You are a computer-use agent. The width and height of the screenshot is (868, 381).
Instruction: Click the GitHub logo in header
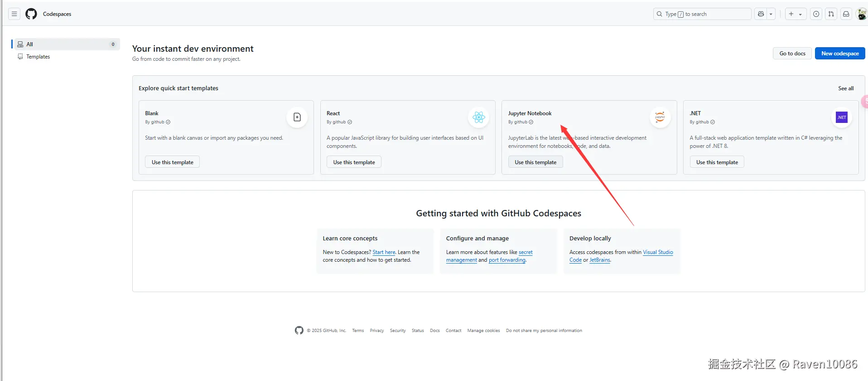click(31, 14)
